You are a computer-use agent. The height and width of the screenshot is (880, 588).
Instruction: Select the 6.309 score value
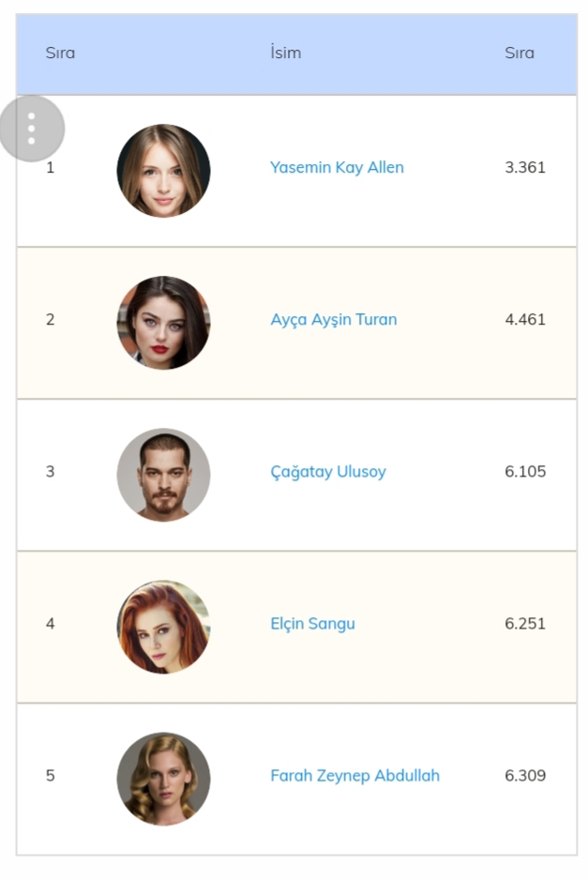point(524,776)
